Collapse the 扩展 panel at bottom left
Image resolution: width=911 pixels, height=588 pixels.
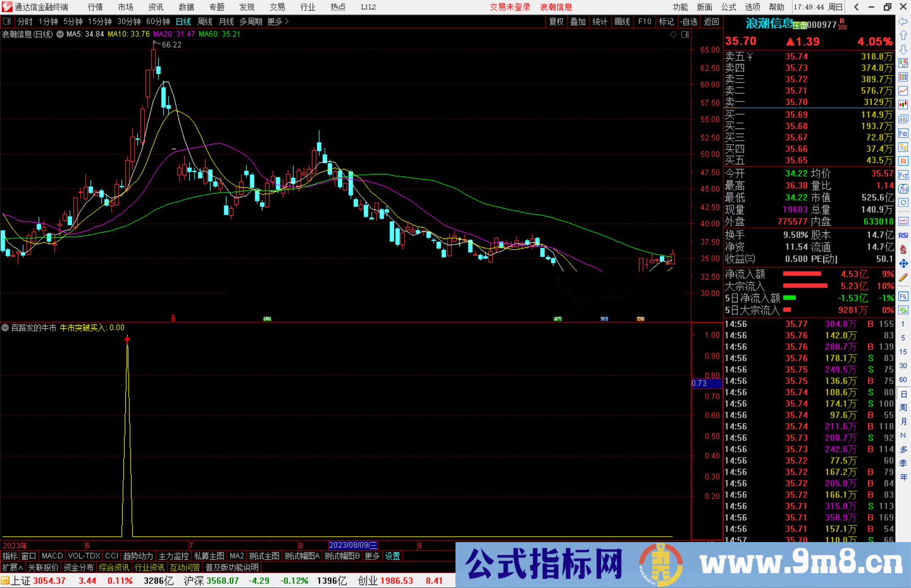click(12, 567)
